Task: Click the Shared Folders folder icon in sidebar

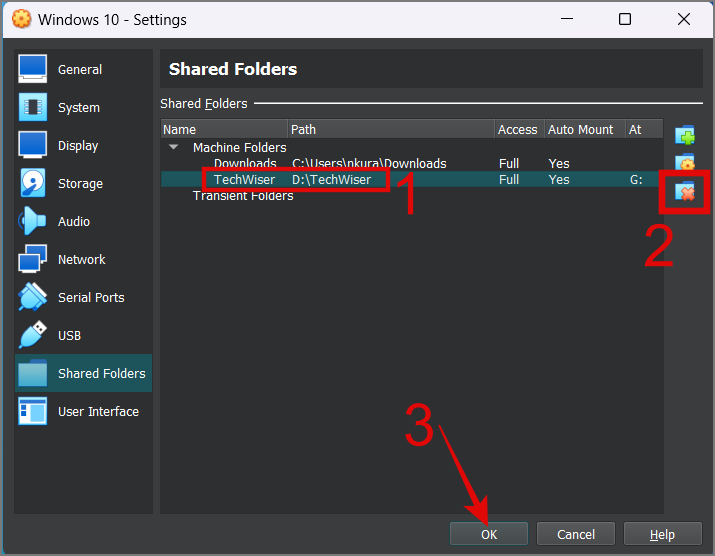Action: (32, 373)
